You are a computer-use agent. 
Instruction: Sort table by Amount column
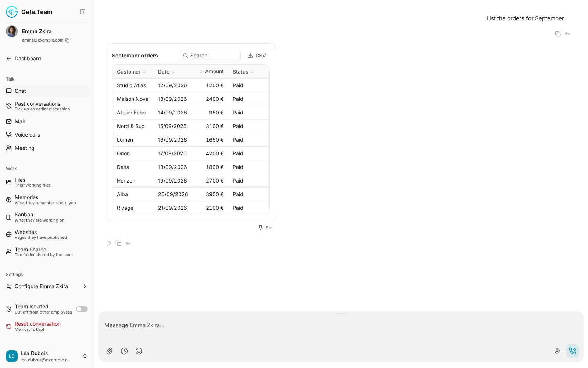[212, 71]
